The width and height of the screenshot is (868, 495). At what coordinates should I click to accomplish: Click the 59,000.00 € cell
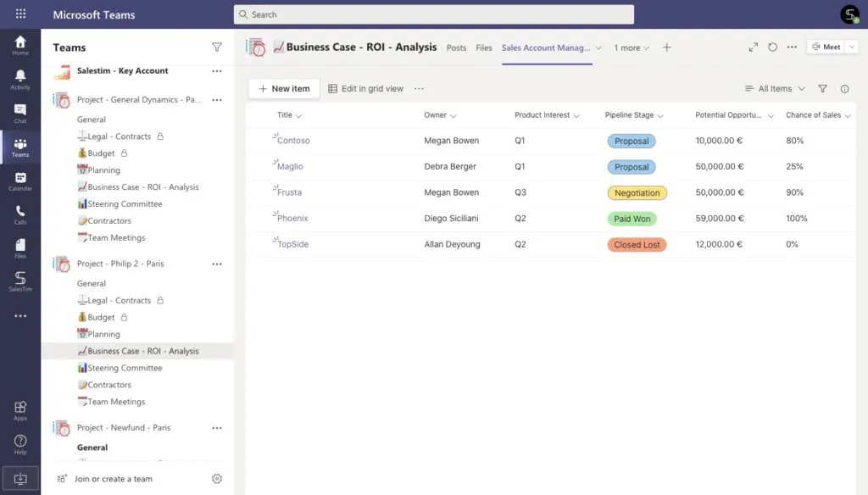(720, 218)
